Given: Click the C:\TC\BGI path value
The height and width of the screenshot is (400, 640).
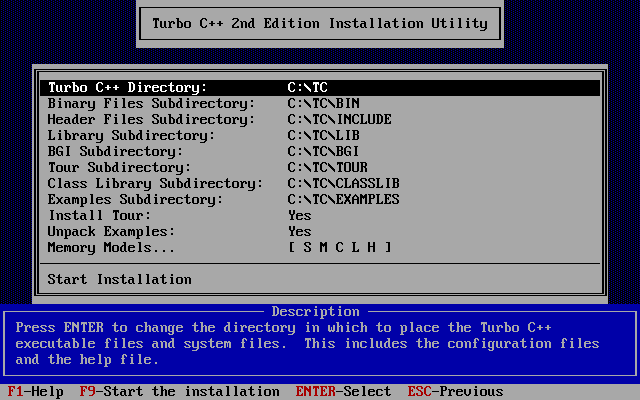Looking at the screenshot, I should click(x=324, y=151).
